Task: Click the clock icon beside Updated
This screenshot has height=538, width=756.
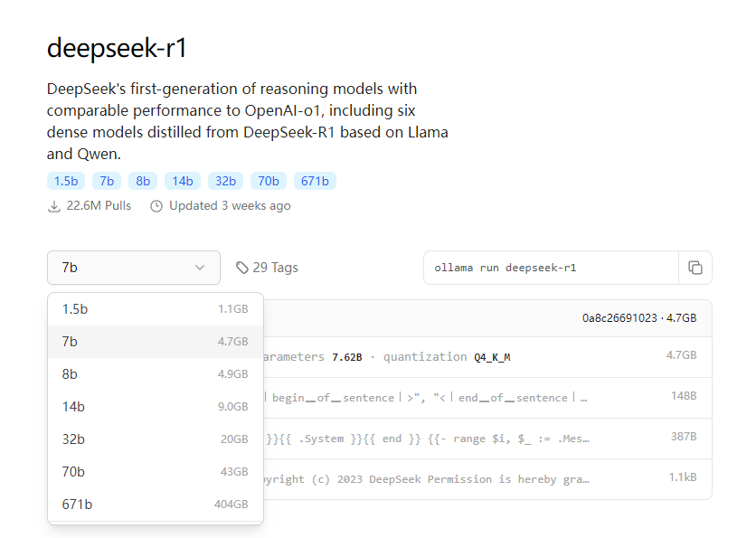Action: click(156, 206)
